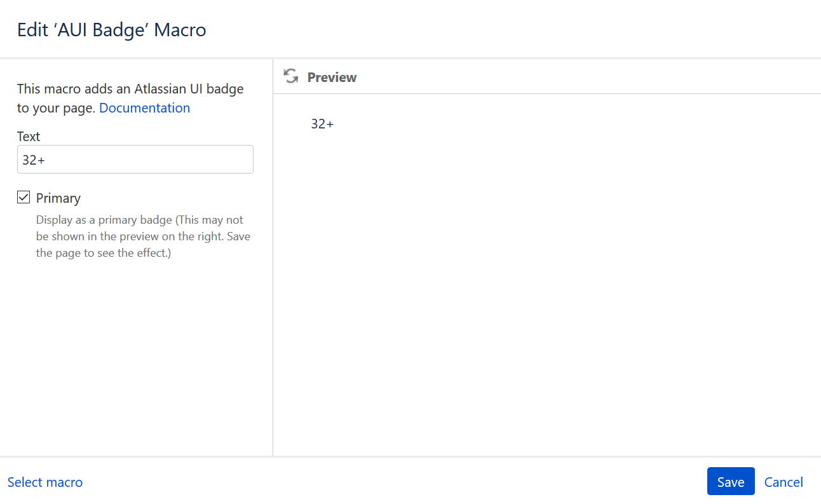The width and height of the screenshot is (821, 504).
Task: Open the Select macro link
Action: 45,482
